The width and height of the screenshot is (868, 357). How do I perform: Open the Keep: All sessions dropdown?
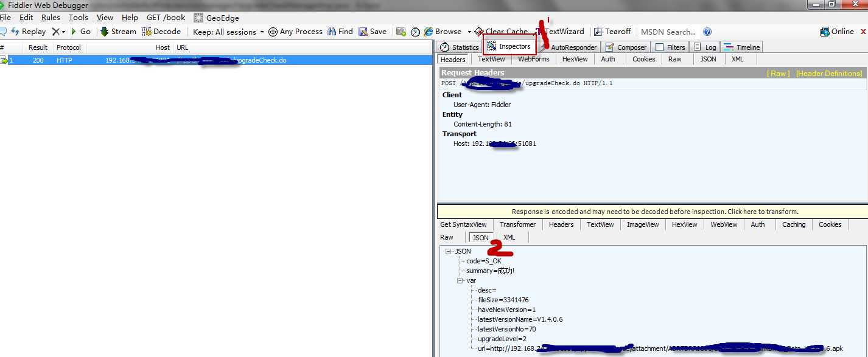pyautogui.click(x=228, y=32)
